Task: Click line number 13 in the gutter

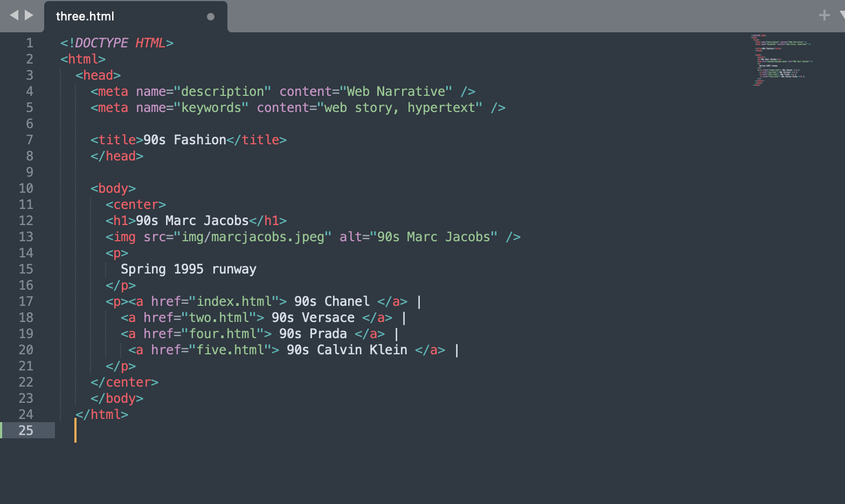Action: tap(26, 237)
